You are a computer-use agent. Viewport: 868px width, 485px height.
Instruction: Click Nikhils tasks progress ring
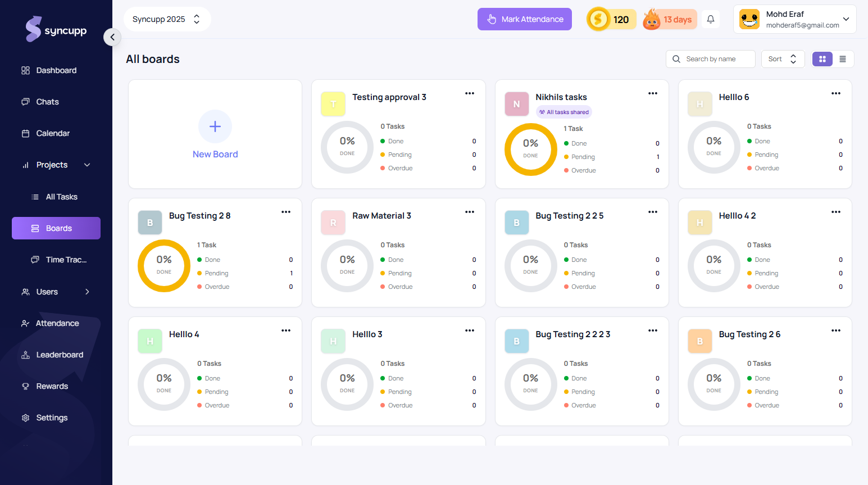tap(530, 149)
